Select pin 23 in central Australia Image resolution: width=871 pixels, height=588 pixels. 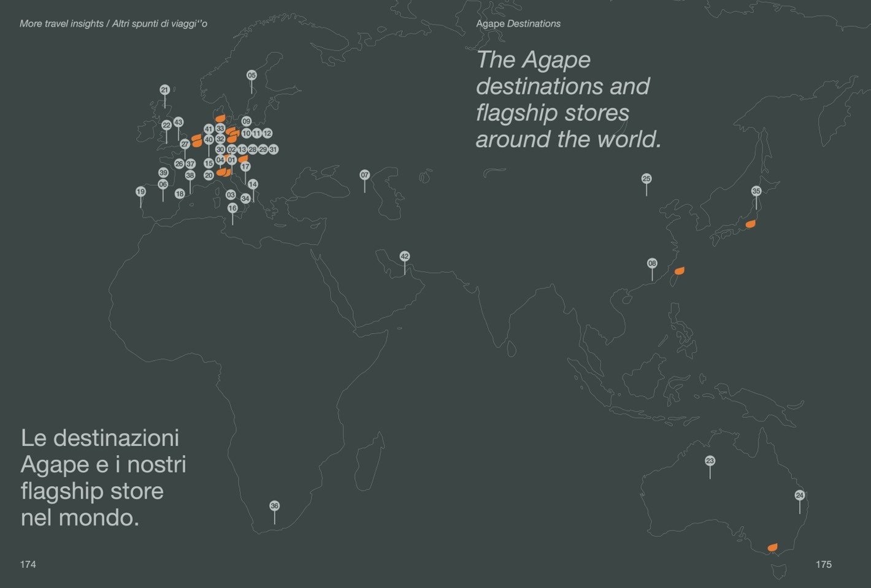tap(710, 461)
